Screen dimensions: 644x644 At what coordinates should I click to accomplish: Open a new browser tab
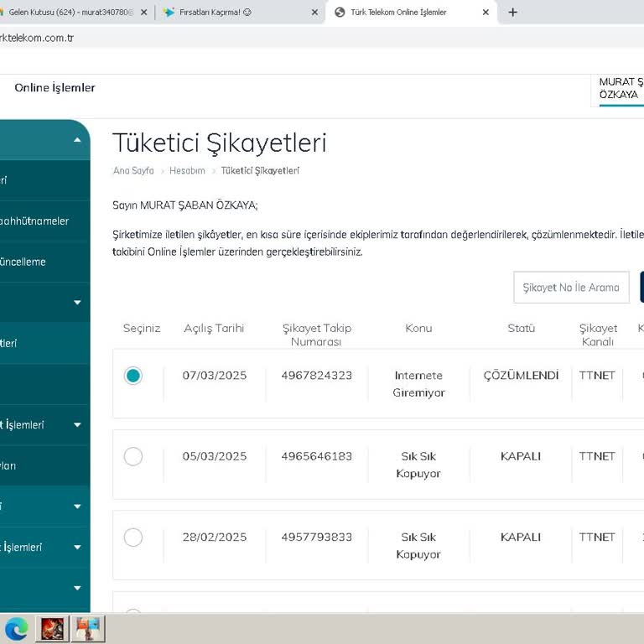click(x=512, y=13)
